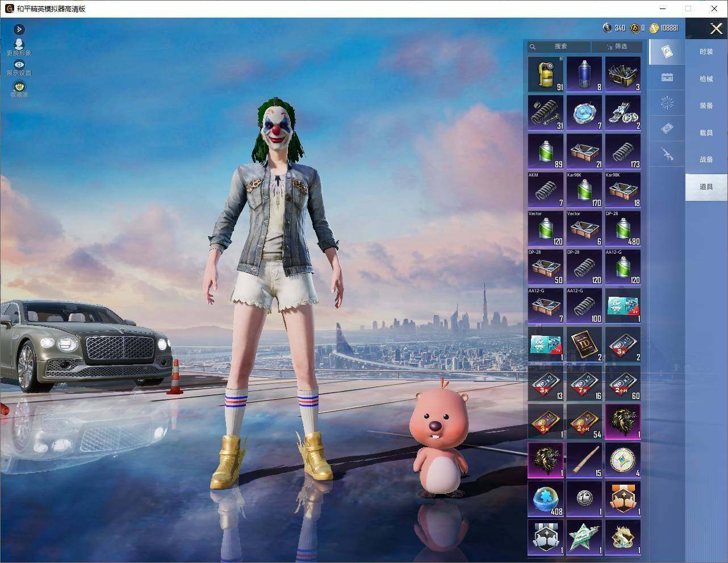This screenshot has width=728, height=563.
Task: Select the wooden stick item with count 15
Action: pos(584,460)
